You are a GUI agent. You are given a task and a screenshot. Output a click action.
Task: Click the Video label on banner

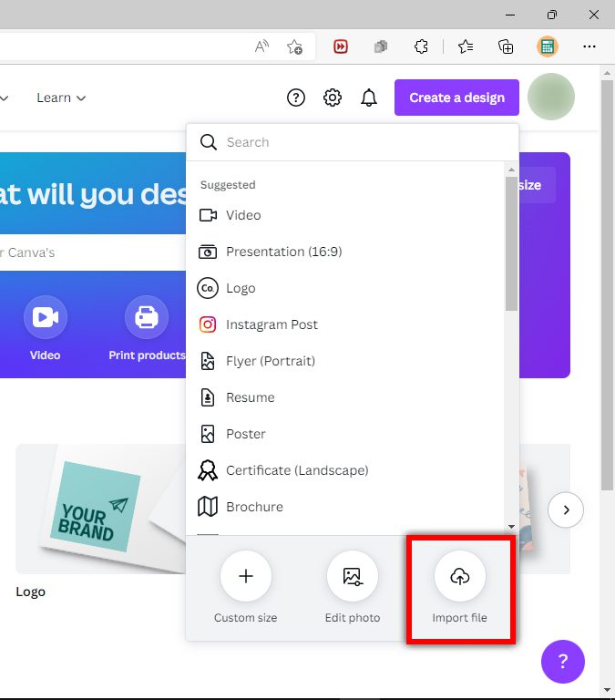click(45, 355)
